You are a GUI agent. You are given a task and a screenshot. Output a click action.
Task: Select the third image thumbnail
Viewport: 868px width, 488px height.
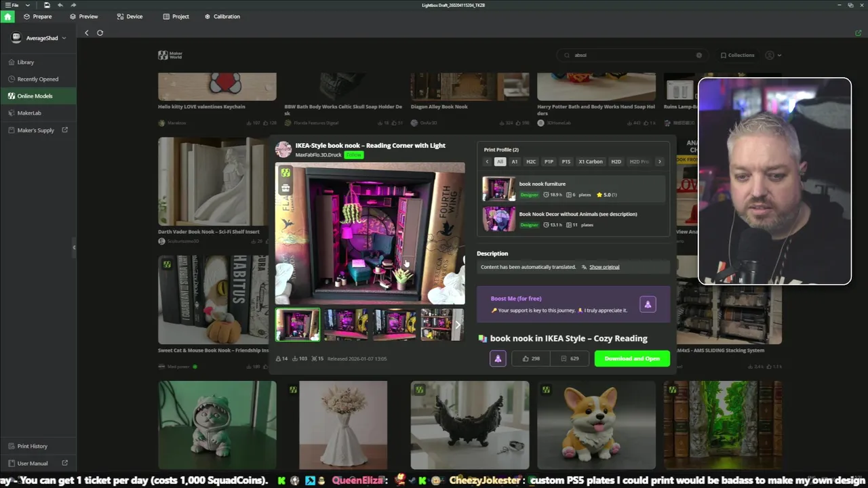(x=394, y=325)
